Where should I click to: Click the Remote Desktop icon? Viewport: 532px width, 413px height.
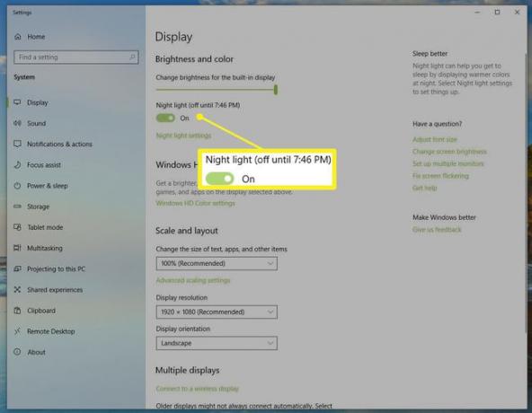click(17, 331)
